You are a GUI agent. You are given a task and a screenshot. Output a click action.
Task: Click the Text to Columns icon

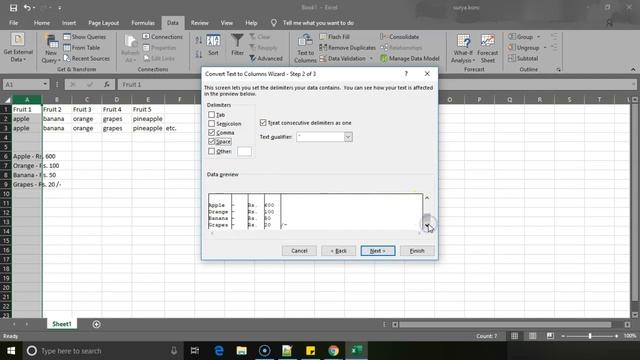305,41
